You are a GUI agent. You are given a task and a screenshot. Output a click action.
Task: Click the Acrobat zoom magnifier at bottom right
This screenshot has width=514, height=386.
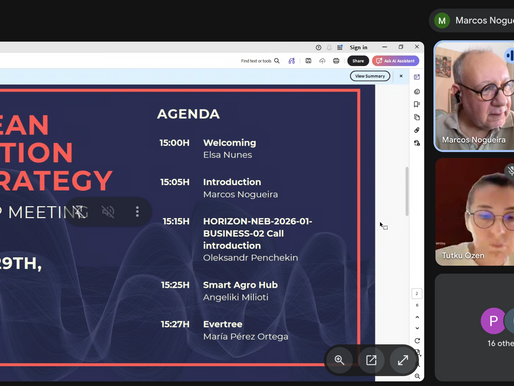(x=417, y=376)
